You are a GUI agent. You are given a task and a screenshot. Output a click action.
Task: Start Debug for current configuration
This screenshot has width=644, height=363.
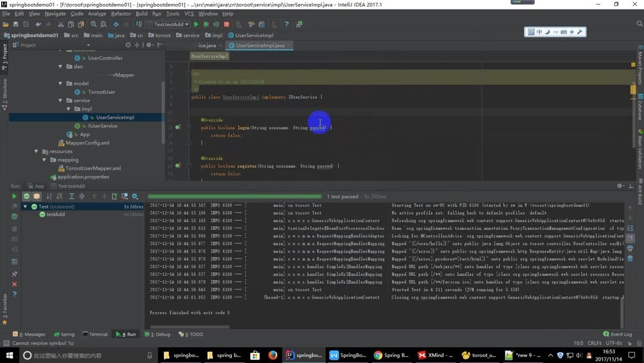tap(206, 24)
